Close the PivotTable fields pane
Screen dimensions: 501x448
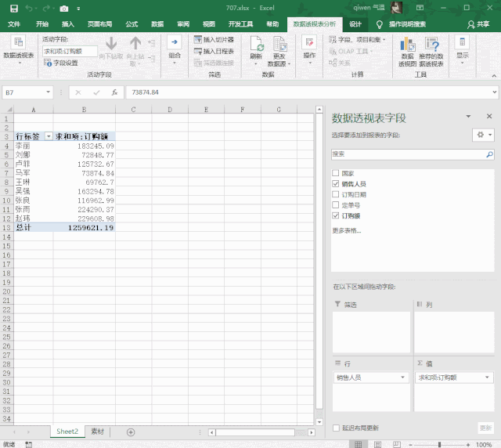coord(488,117)
